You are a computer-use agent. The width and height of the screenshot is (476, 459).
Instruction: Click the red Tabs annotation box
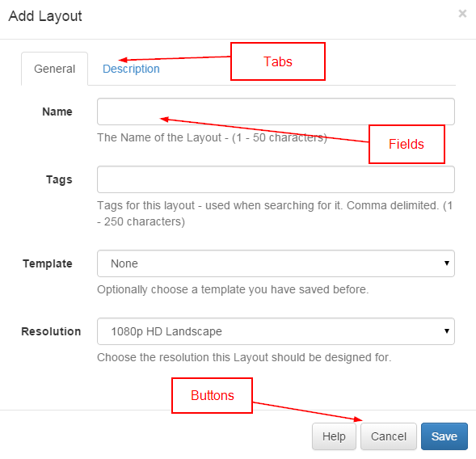coord(278,61)
